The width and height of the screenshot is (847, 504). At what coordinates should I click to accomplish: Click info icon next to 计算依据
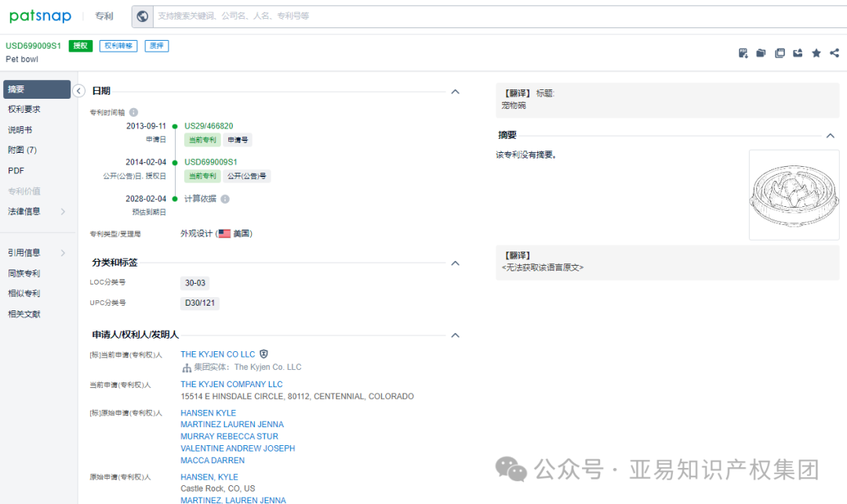click(225, 199)
